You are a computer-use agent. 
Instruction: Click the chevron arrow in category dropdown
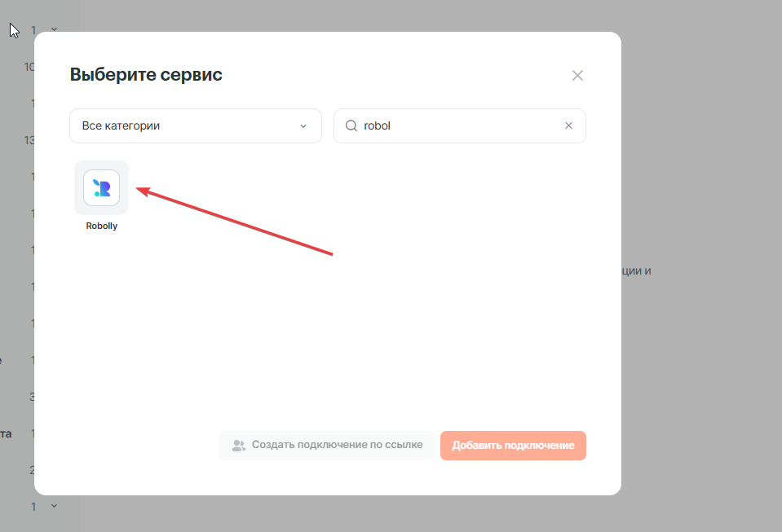click(303, 126)
